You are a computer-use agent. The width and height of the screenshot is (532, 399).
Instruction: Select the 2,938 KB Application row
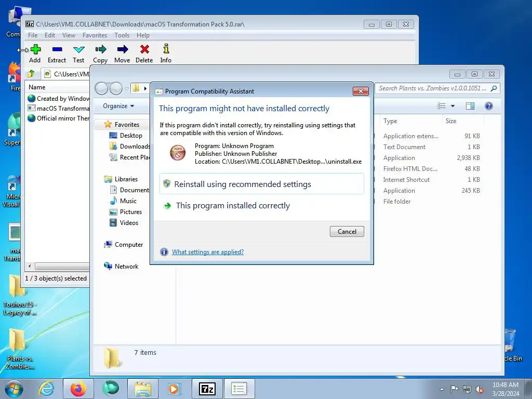(x=431, y=158)
